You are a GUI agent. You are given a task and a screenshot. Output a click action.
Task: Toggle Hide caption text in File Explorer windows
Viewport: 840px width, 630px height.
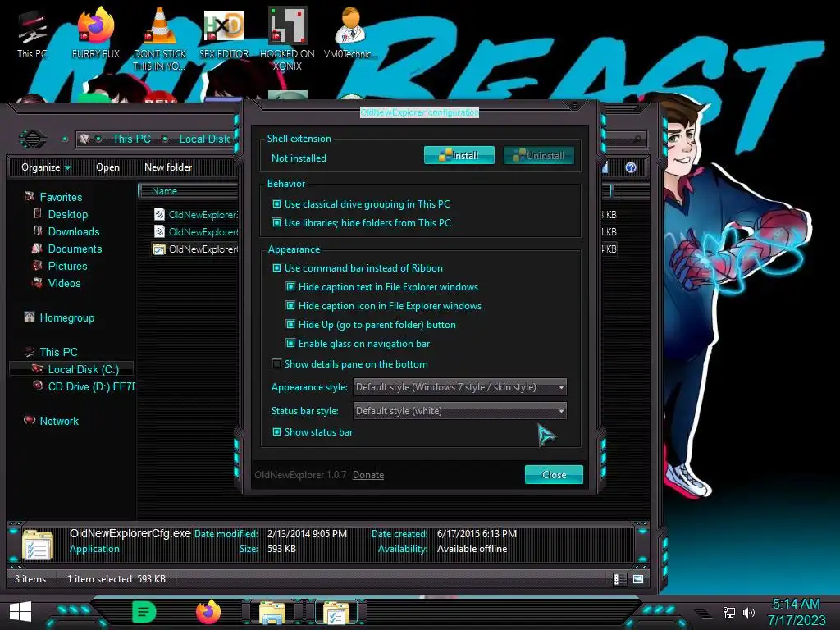pos(290,286)
